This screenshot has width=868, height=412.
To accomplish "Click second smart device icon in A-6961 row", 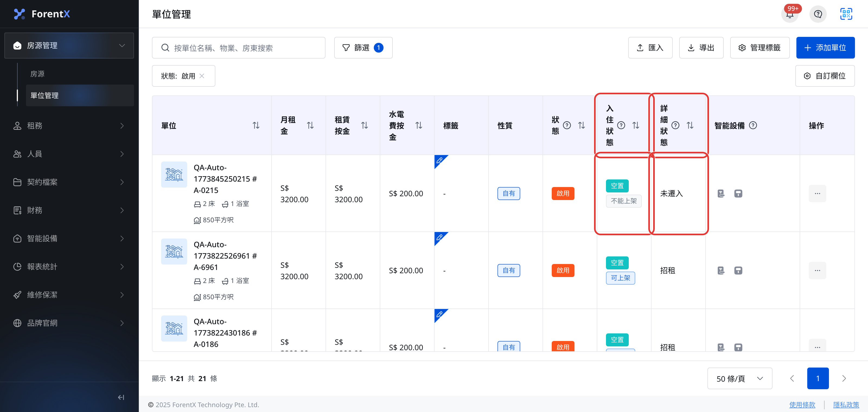I will coord(738,271).
